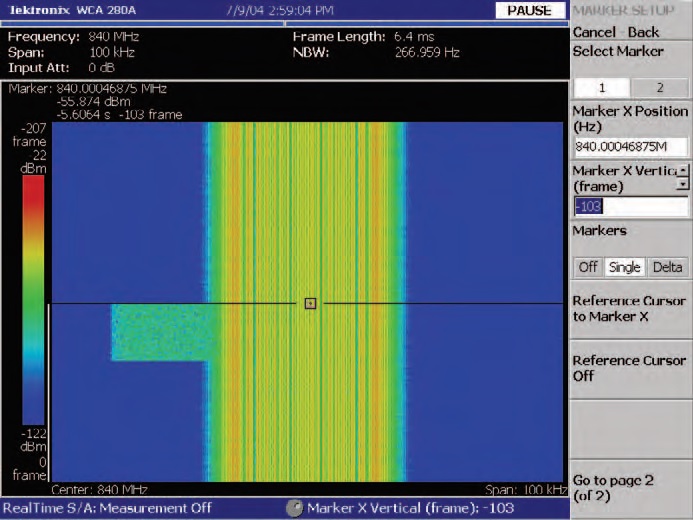This screenshot has width=693, height=520.
Task: Choose Reference Cursor to Marker X
Action: pos(628,308)
